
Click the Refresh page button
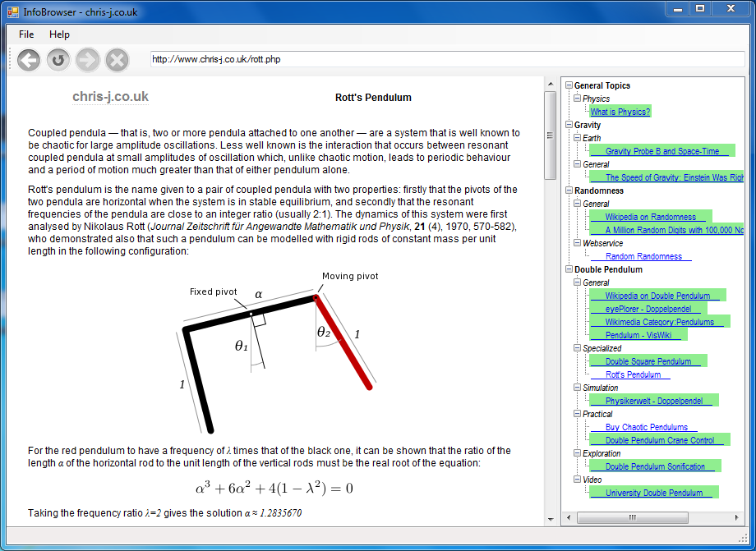pos(58,60)
